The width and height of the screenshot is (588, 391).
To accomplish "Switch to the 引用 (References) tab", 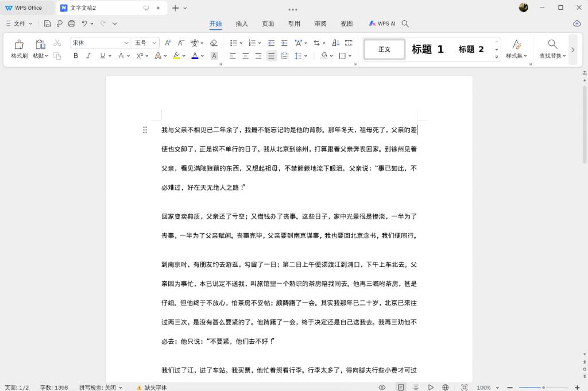I will [x=294, y=24].
